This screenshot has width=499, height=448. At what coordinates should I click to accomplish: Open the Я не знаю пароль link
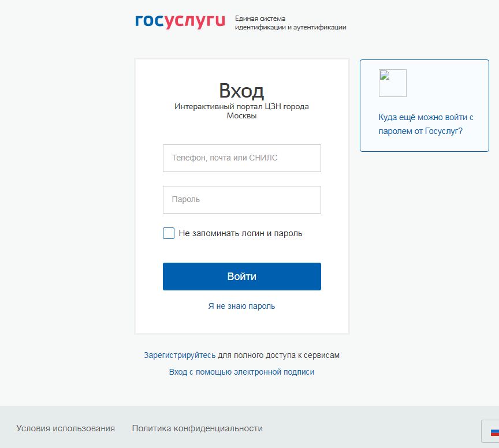click(x=241, y=306)
